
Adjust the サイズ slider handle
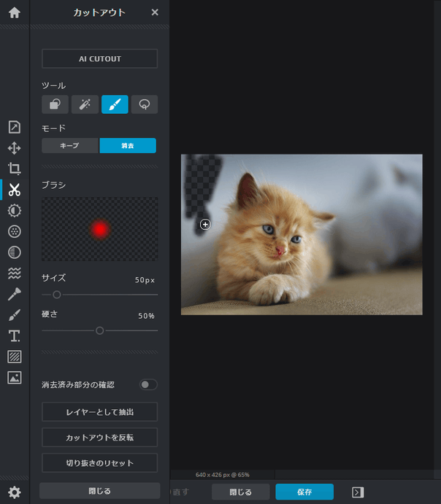click(57, 295)
